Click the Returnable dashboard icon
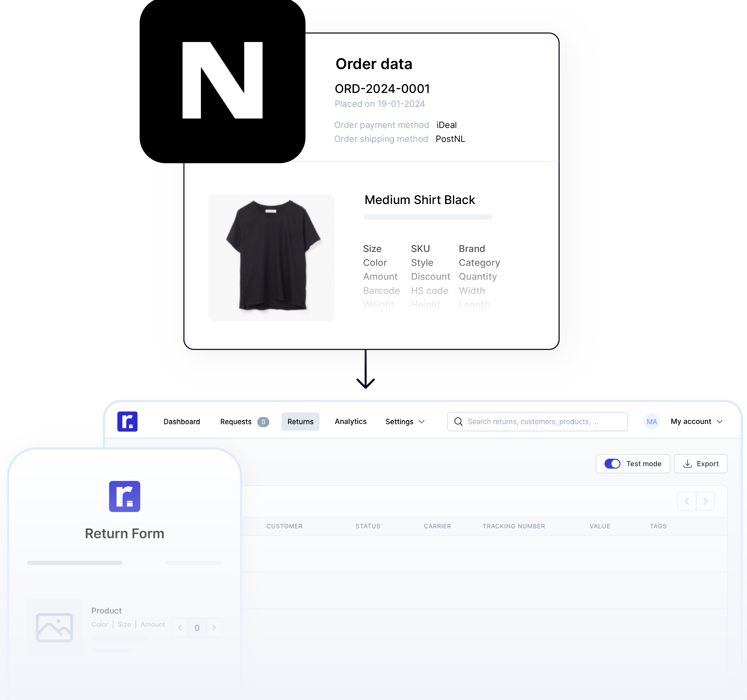Screen dimensions: 747x700 (127, 420)
